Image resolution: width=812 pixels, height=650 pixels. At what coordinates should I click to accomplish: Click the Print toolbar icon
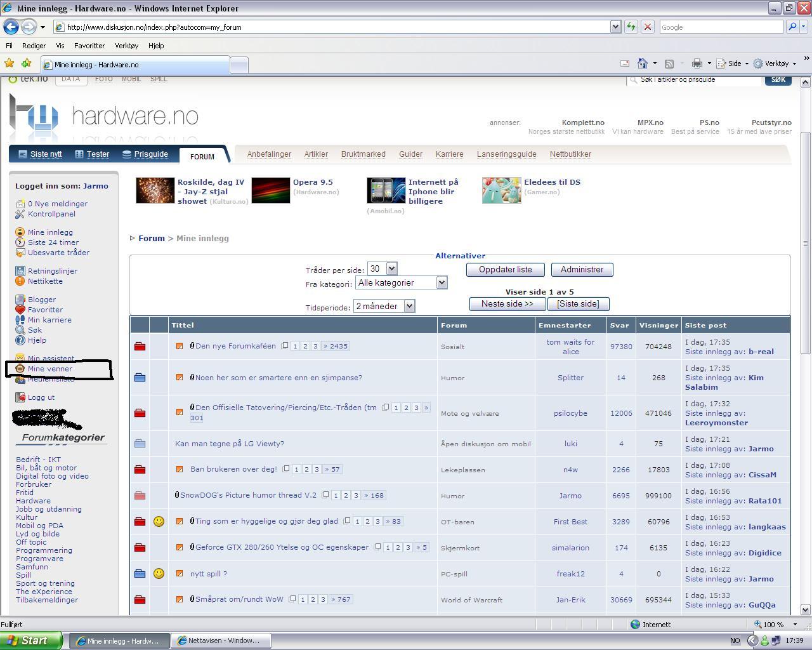[697, 63]
